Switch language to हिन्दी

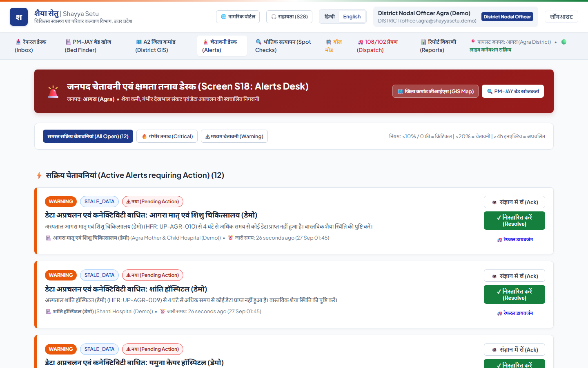click(x=330, y=17)
